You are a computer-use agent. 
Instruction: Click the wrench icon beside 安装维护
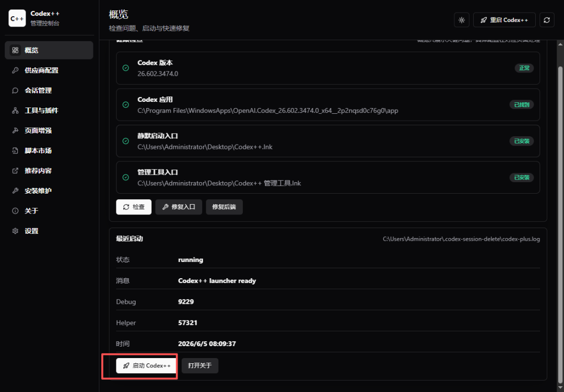coord(15,191)
